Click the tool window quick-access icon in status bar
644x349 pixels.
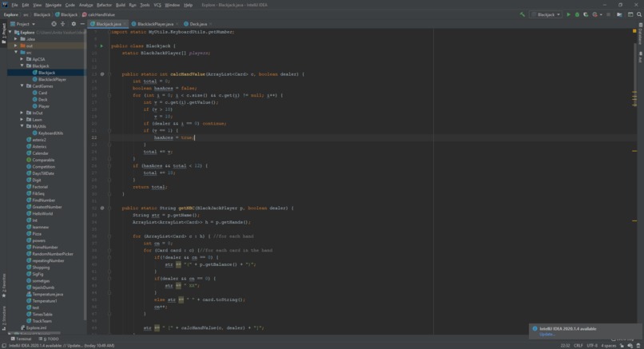tap(4, 346)
